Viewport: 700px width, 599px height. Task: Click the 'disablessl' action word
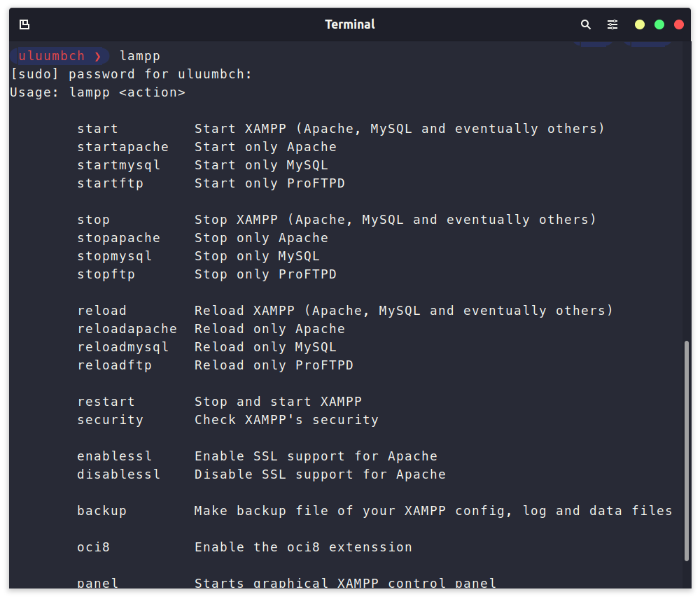pos(119,474)
